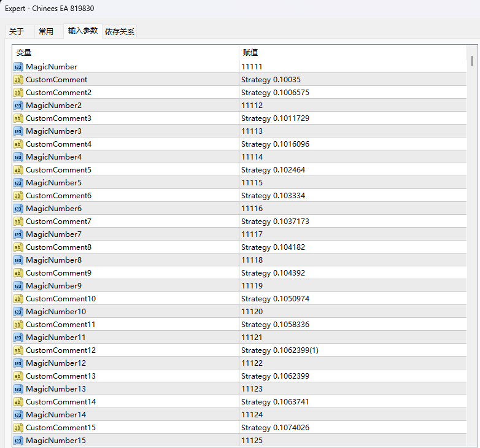Click the integer icon next to MagicNumber12
Image resolution: width=480 pixels, height=448 pixels.
point(18,363)
